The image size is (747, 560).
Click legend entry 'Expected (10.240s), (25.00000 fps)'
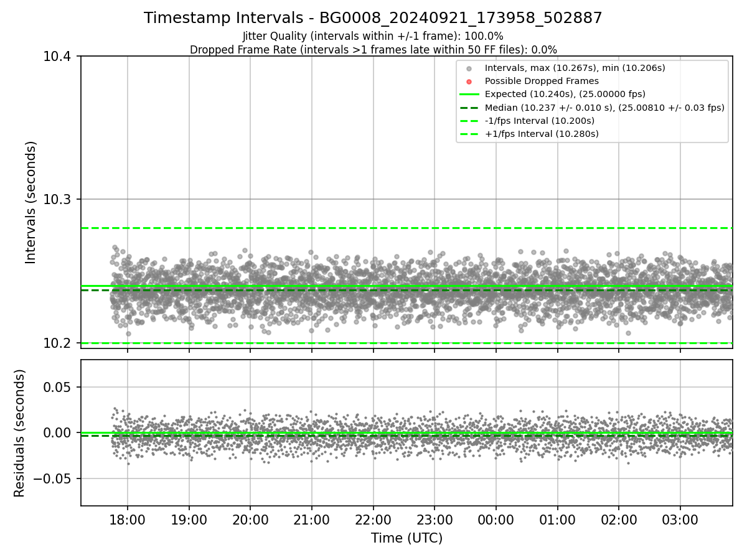(x=565, y=94)
